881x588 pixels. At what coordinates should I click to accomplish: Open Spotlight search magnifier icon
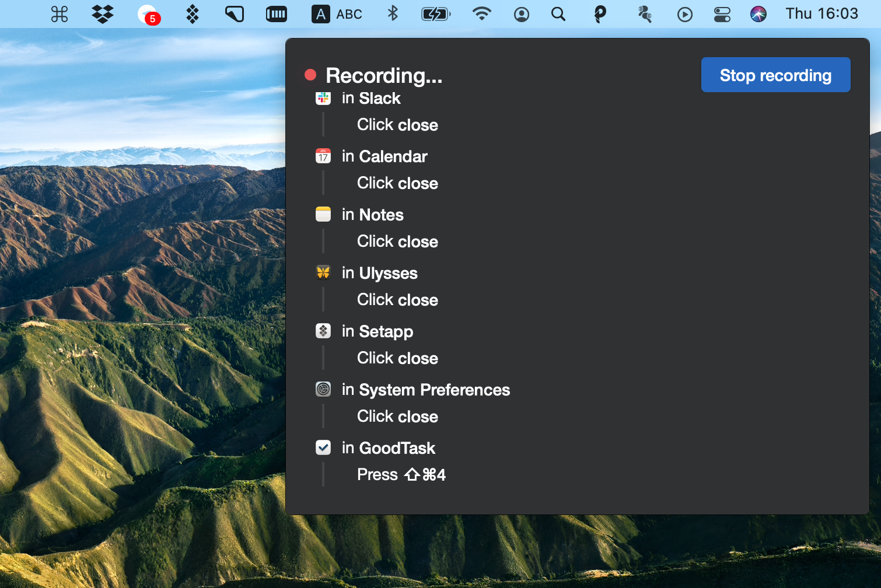[558, 14]
